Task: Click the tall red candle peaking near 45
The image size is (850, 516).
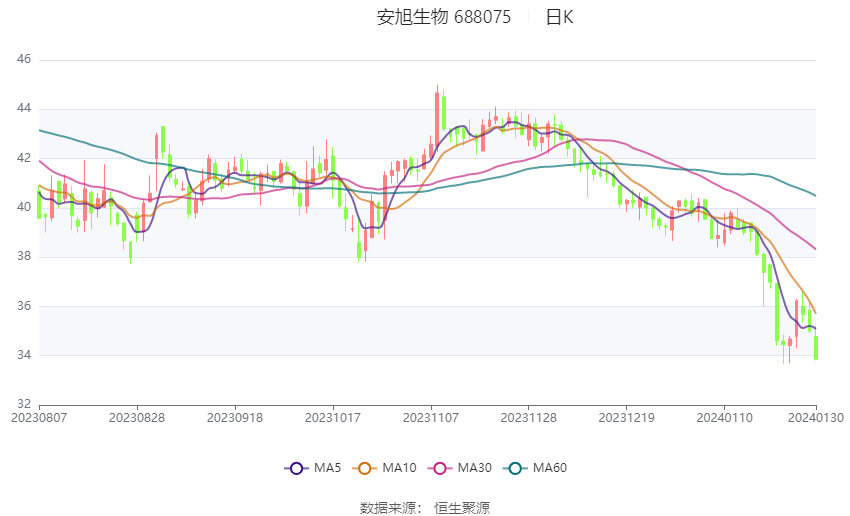Action: [x=437, y=119]
